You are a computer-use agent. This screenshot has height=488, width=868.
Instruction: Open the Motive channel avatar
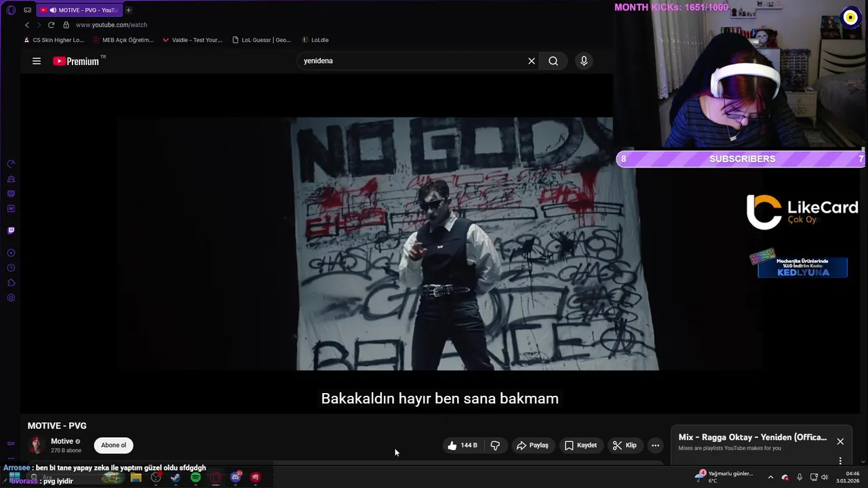[x=36, y=445]
